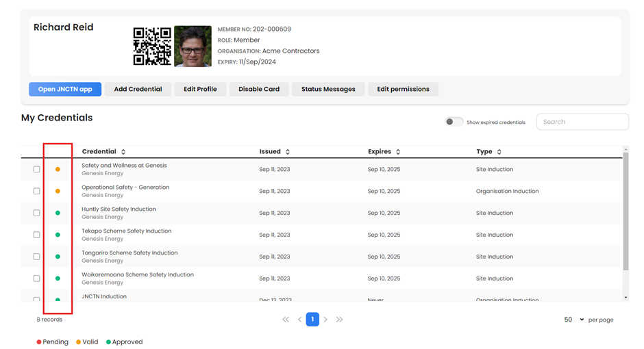
Task: Sort by Issued column arrows
Action: tap(288, 152)
